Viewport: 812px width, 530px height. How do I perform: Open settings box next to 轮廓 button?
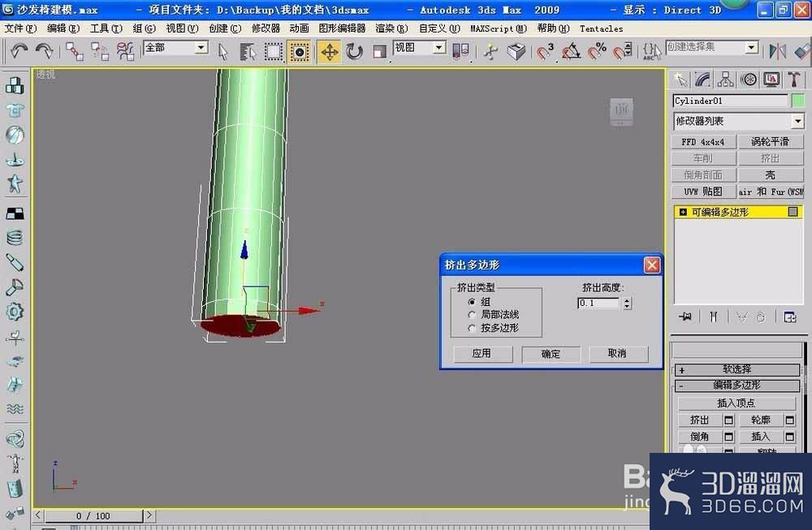790,420
